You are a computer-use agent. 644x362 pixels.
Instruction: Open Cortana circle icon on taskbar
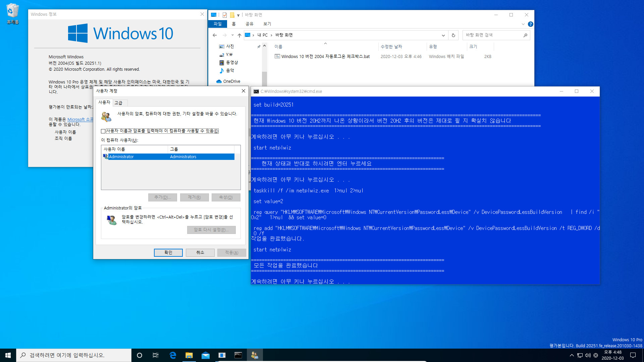(x=140, y=355)
